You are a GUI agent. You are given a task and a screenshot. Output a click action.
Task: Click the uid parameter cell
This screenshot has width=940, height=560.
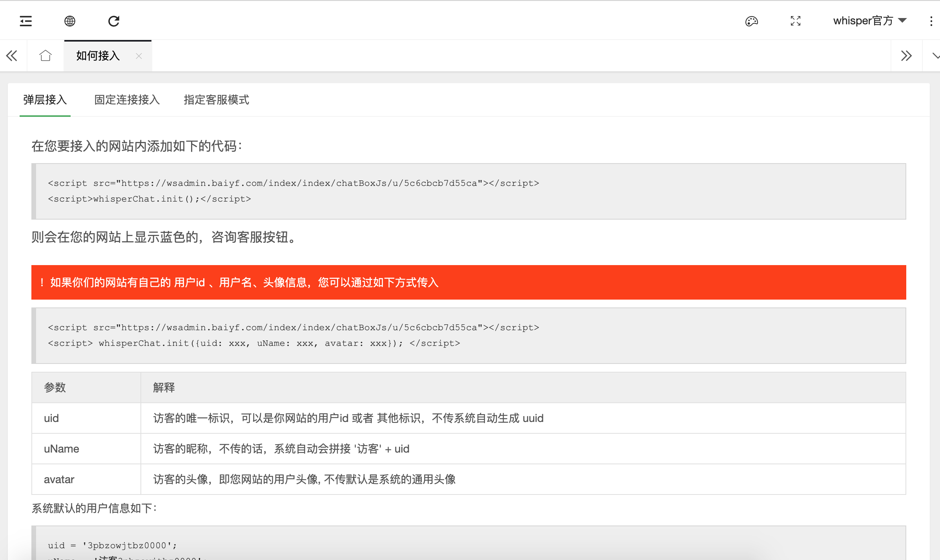[x=86, y=418]
